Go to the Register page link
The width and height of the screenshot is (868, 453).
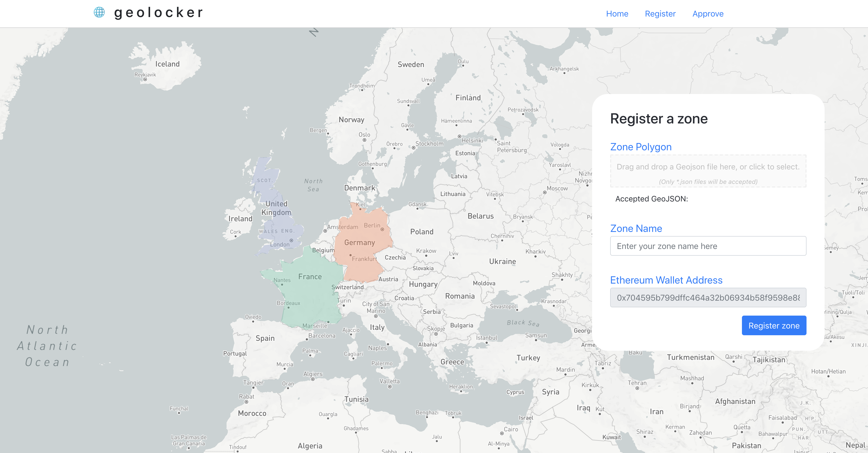(x=660, y=14)
